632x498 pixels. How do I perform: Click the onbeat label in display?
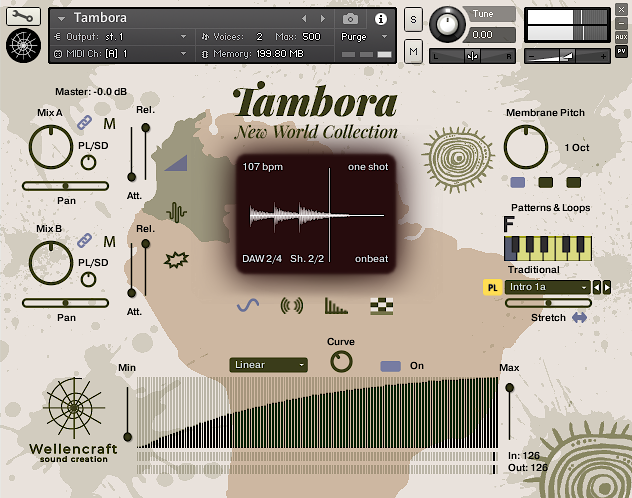(x=371, y=259)
